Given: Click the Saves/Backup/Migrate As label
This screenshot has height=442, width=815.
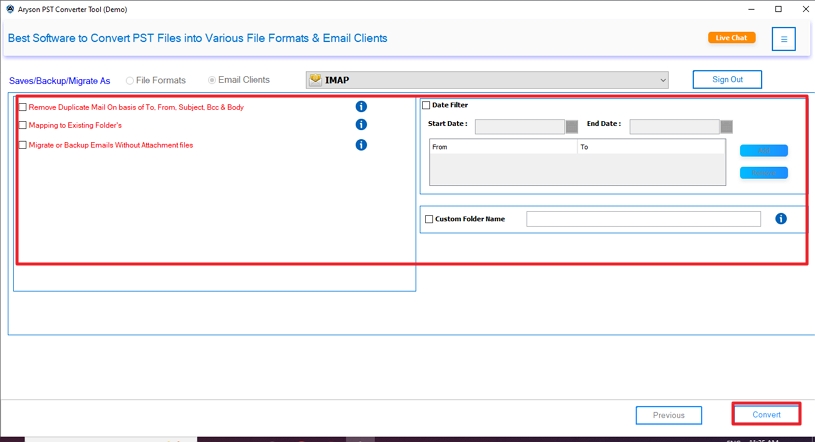Looking at the screenshot, I should pos(60,81).
